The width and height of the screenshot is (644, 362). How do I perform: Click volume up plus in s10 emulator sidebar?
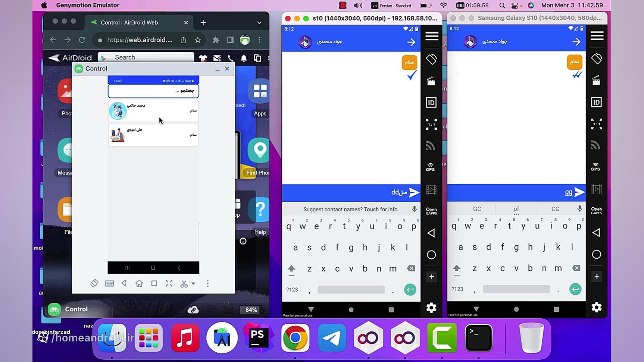431,277
